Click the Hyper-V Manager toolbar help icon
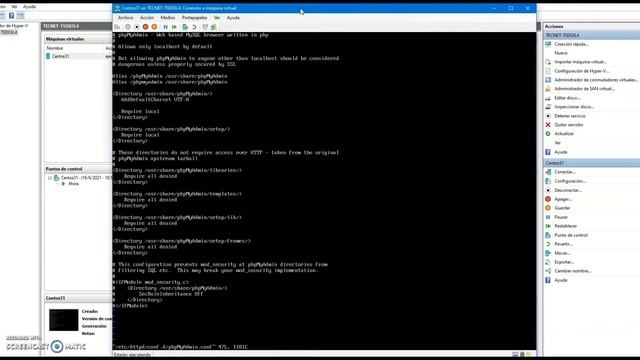 [x=11, y=16]
